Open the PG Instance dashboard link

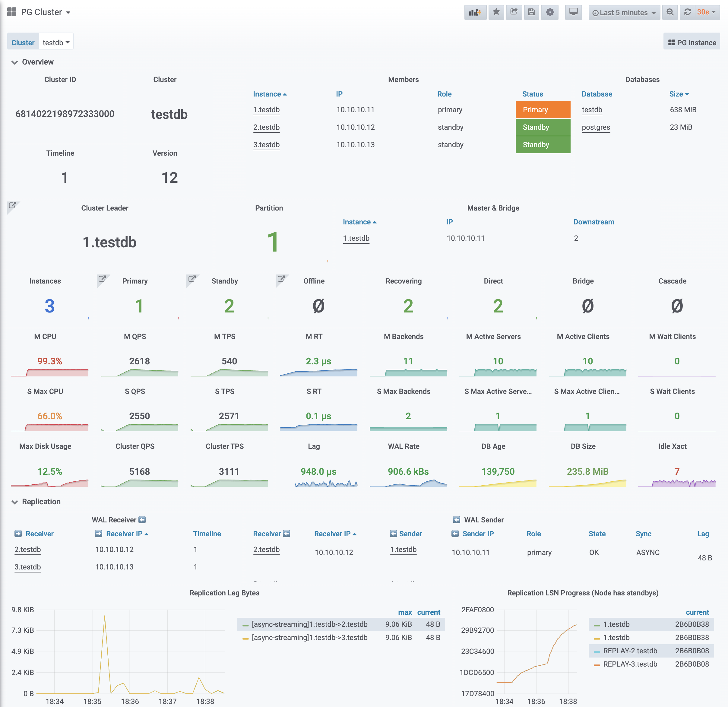pyautogui.click(x=692, y=42)
